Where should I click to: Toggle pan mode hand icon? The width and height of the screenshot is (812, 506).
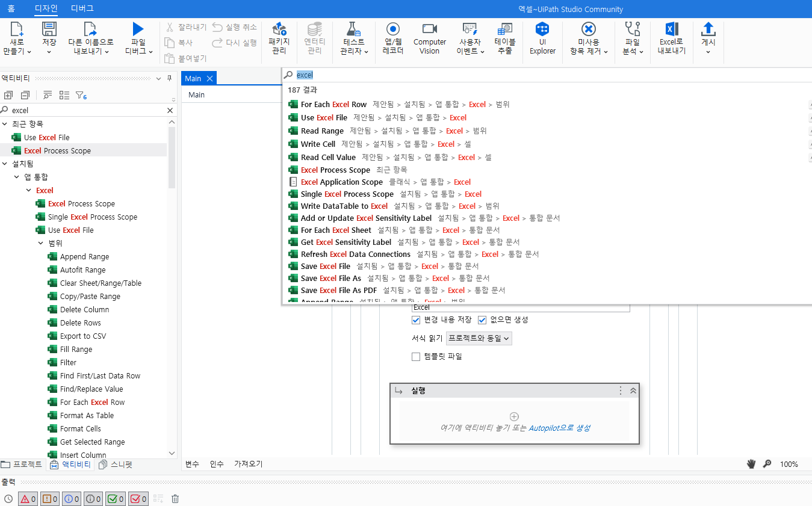pos(751,464)
